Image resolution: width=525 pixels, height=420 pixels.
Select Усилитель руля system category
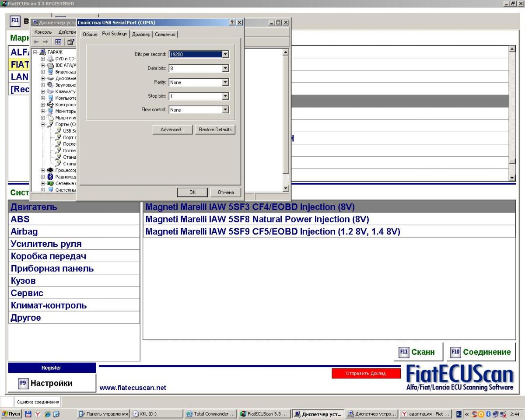pos(74,244)
